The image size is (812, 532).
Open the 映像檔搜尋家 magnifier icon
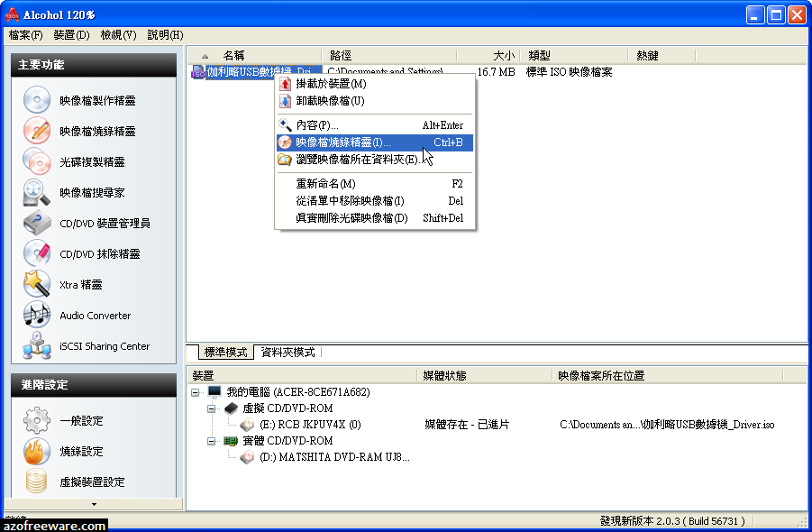tap(37, 192)
